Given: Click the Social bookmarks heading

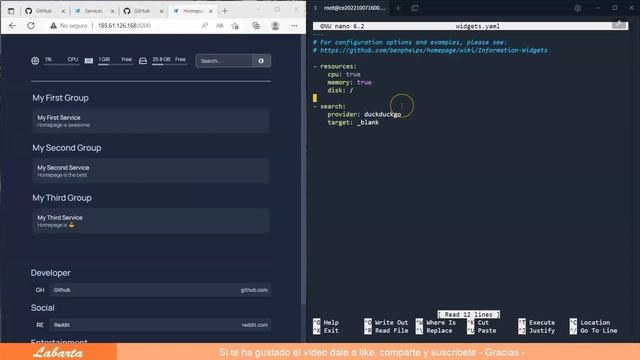Looking at the screenshot, I should pos(42,308).
